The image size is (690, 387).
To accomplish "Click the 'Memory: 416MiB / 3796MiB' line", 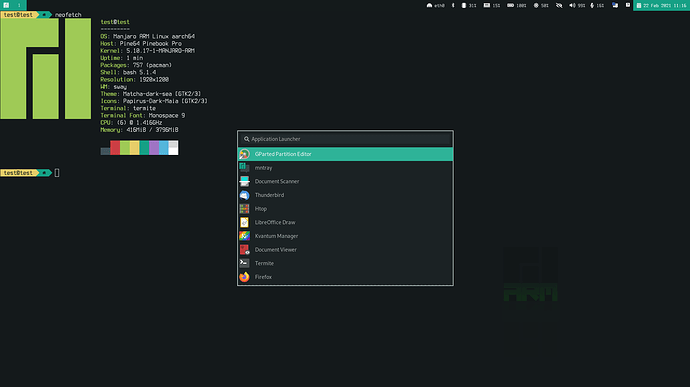I will (x=139, y=130).
